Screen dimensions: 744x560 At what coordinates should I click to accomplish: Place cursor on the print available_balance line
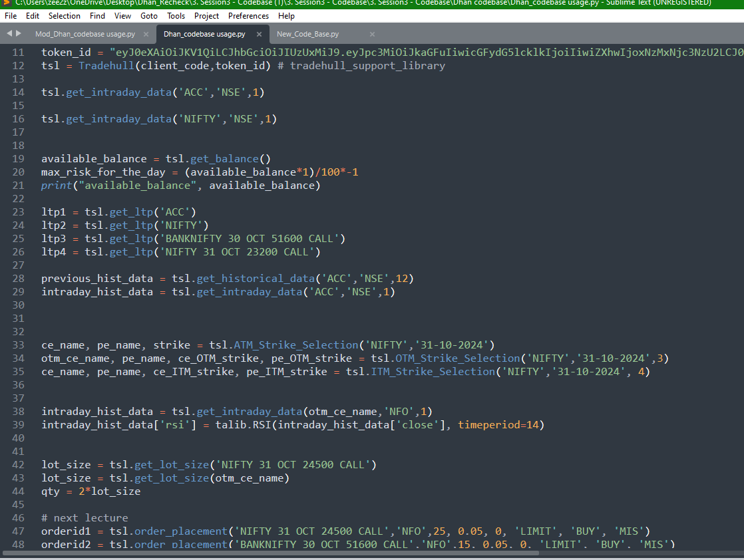tap(180, 186)
